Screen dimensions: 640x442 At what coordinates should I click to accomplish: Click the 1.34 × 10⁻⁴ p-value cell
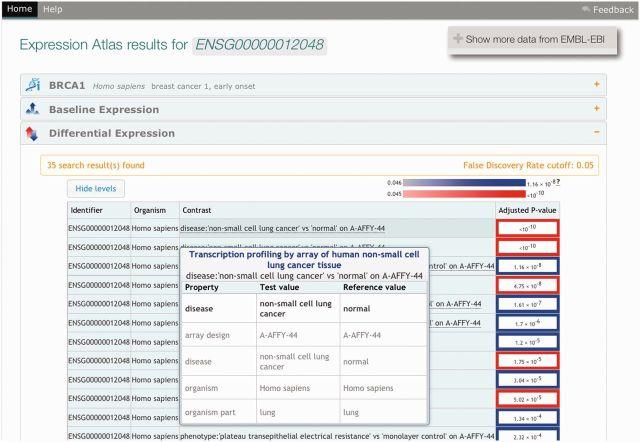(528, 418)
